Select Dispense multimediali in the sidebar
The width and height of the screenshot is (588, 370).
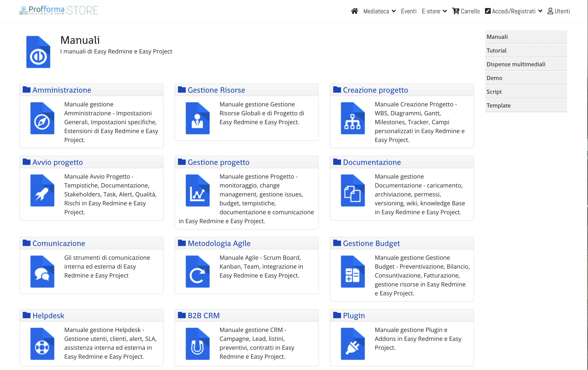[526, 64]
